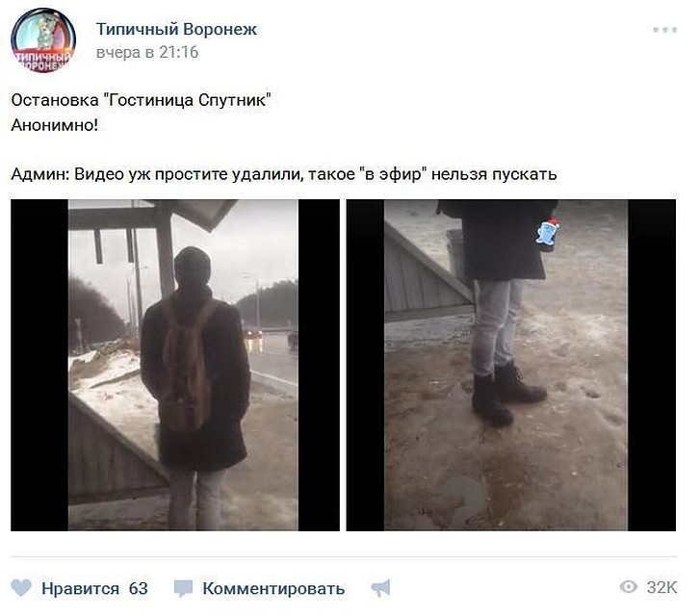Click the 32K views counter

point(662,587)
